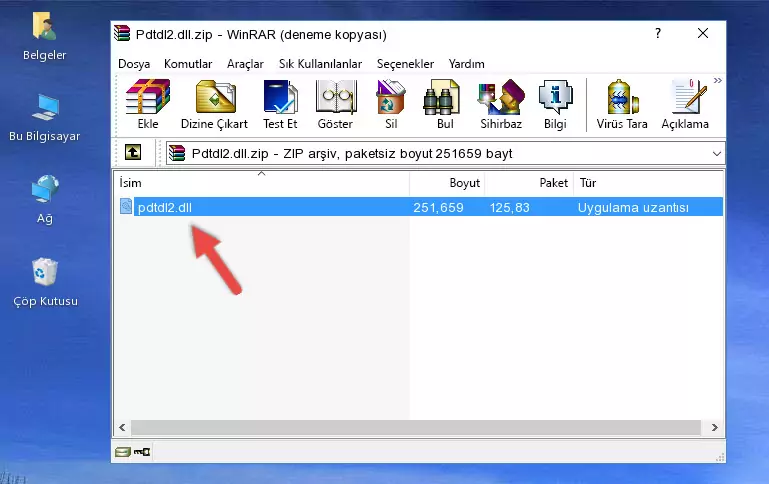Open the Sık Kullanılanlar menu

(x=320, y=64)
